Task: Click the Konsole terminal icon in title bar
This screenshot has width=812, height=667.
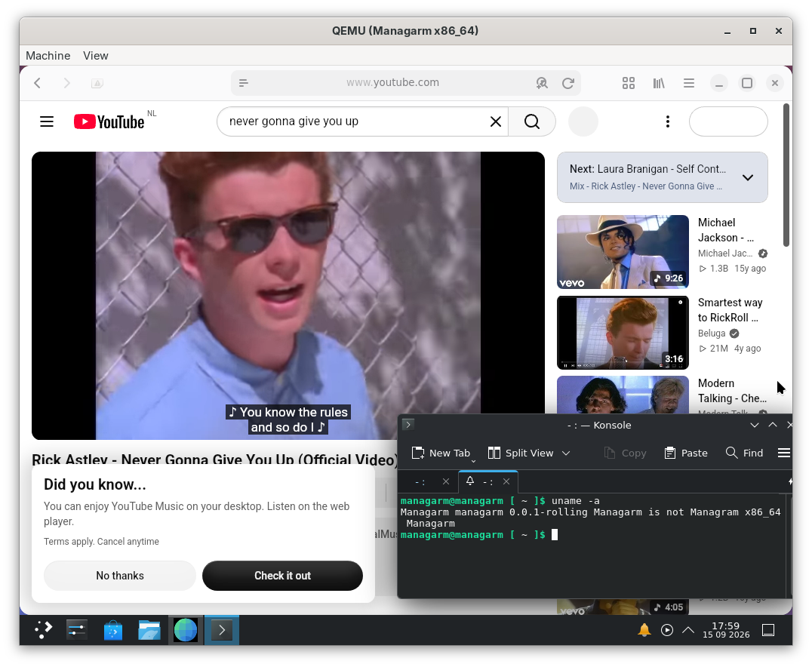Action: point(408,425)
